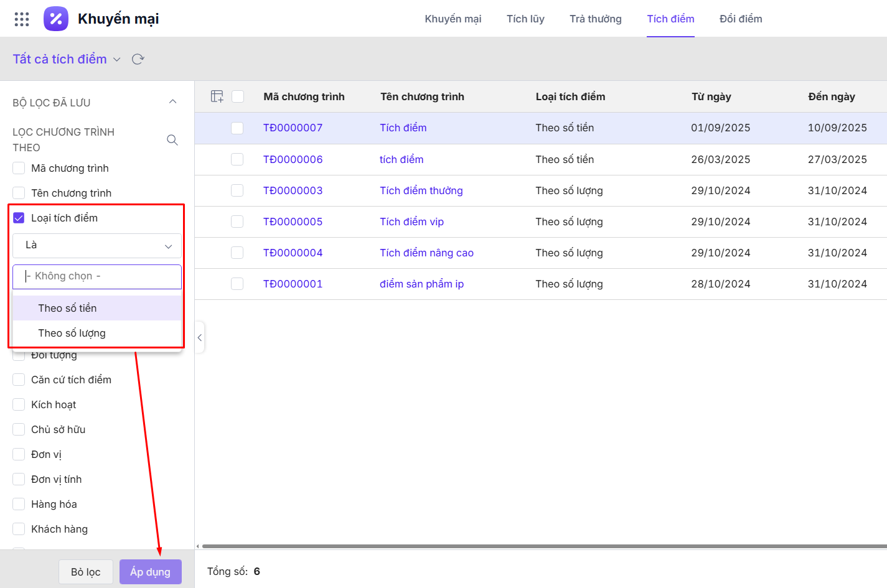887x588 pixels.
Task: Uncheck the Loại tích điểm filter
Action: point(19,218)
